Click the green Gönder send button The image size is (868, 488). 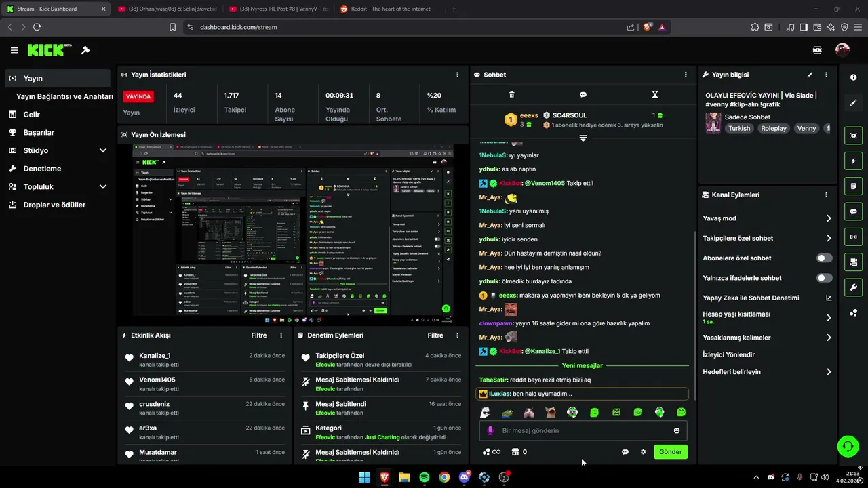pos(671,452)
